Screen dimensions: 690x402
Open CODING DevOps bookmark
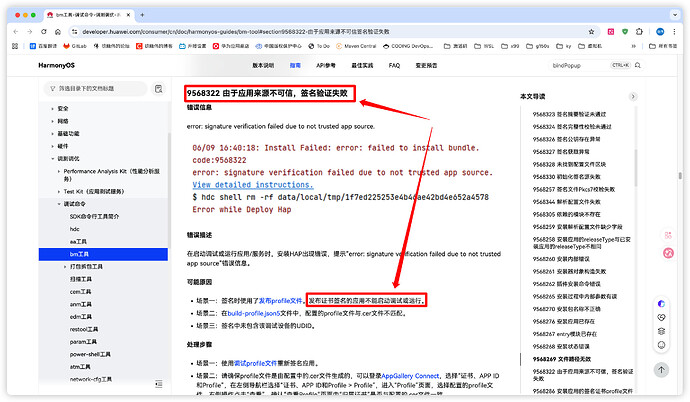click(x=408, y=46)
